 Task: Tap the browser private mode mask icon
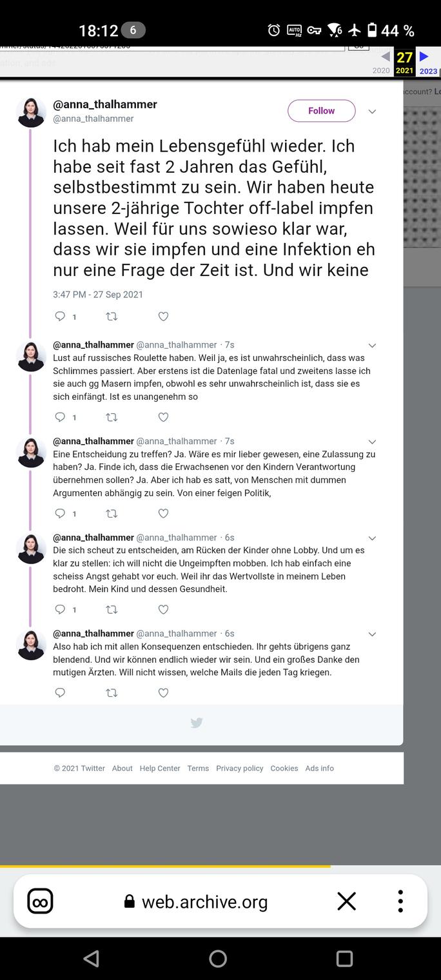[40, 901]
